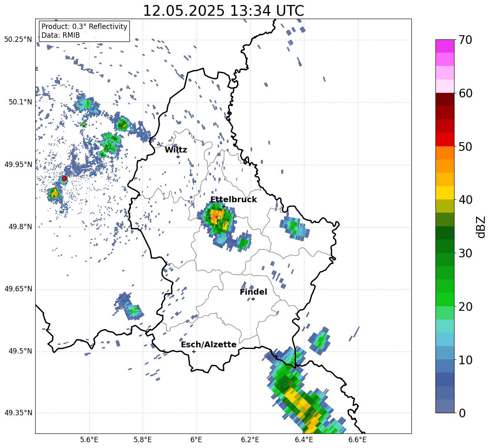Screen dimensions: 491x448
Task: Click the bright red colorbar swatch above 50
Action: 445,140
